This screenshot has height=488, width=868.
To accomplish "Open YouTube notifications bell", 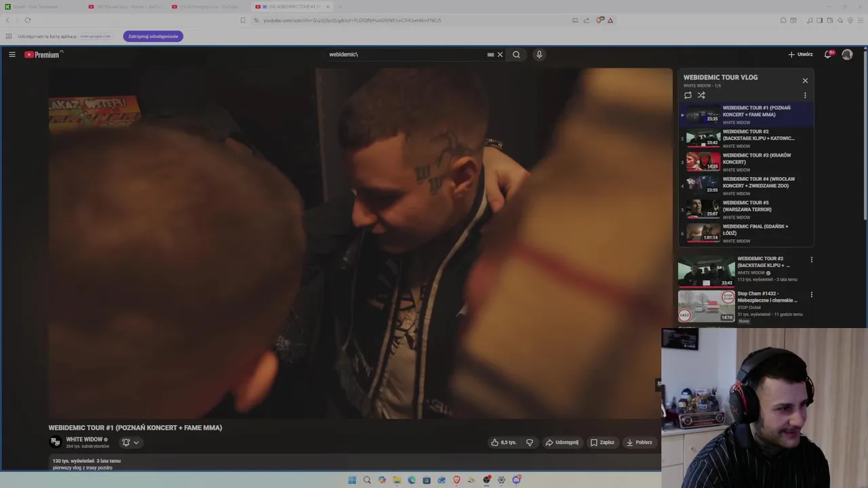I will pyautogui.click(x=828, y=54).
